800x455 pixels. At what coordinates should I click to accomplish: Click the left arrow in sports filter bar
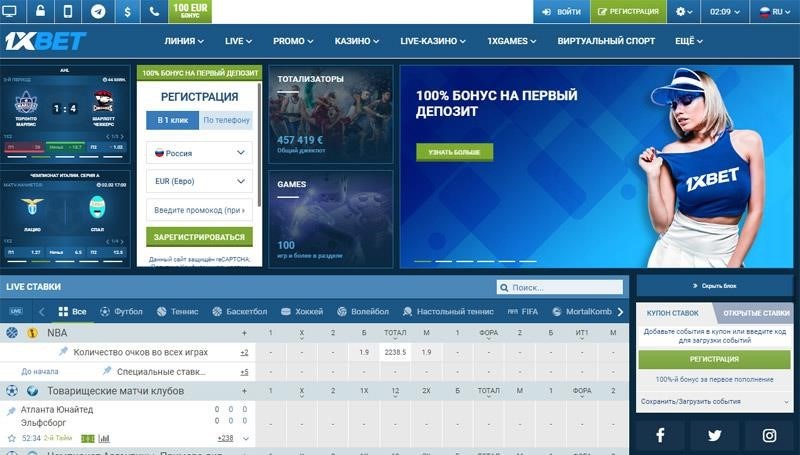click(x=42, y=312)
